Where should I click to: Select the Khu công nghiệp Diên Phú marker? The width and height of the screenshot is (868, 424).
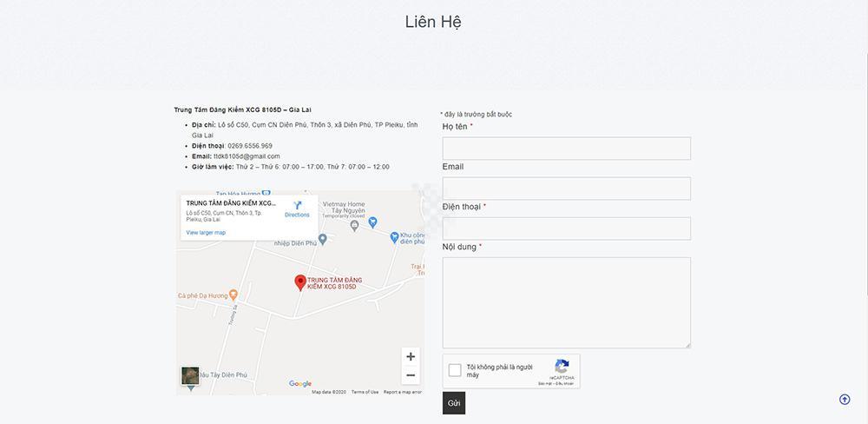[x=394, y=237]
